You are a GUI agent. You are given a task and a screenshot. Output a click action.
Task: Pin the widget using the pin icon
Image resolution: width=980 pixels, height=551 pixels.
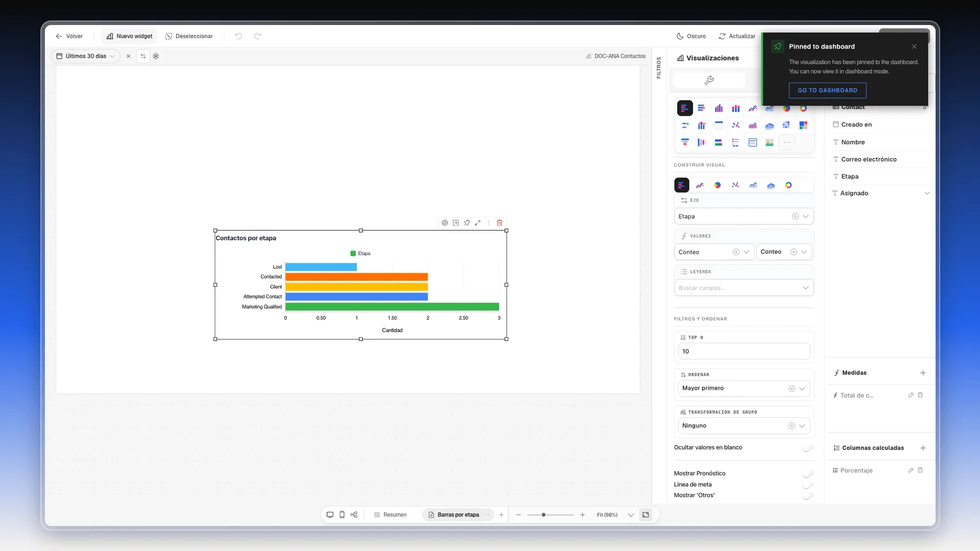[467, 223]
